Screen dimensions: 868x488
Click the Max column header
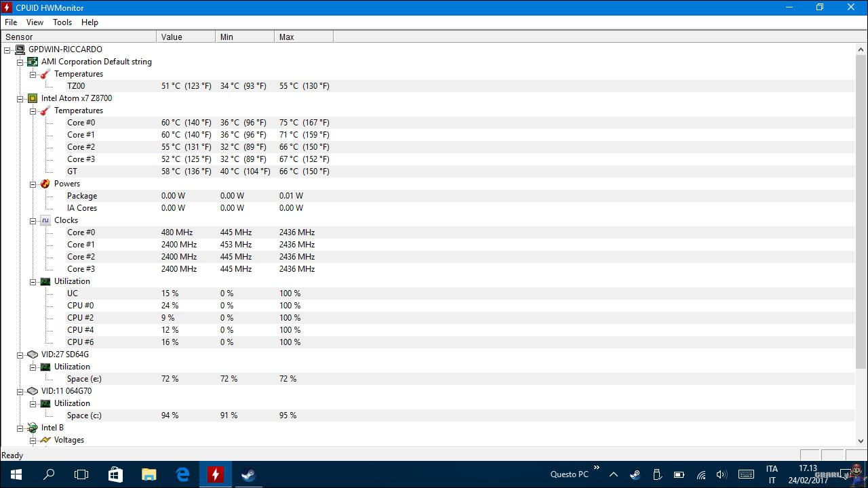coord(304,37)
